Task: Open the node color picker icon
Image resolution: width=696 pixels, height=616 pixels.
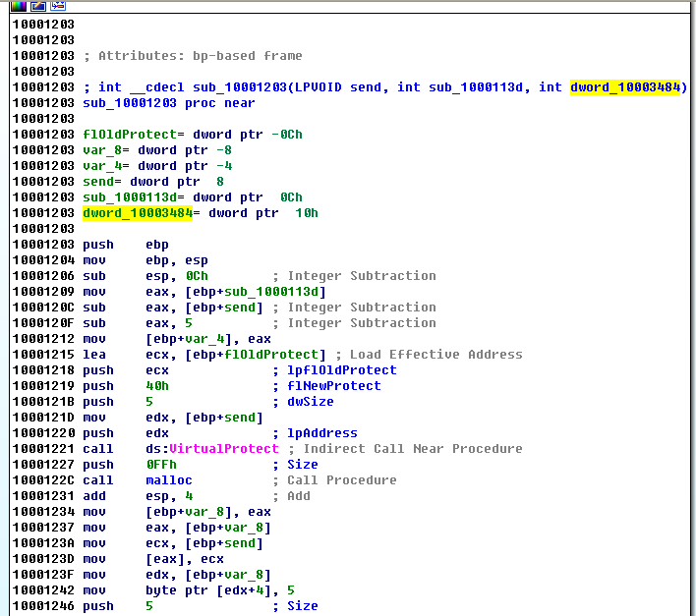Action: (19, 6)
